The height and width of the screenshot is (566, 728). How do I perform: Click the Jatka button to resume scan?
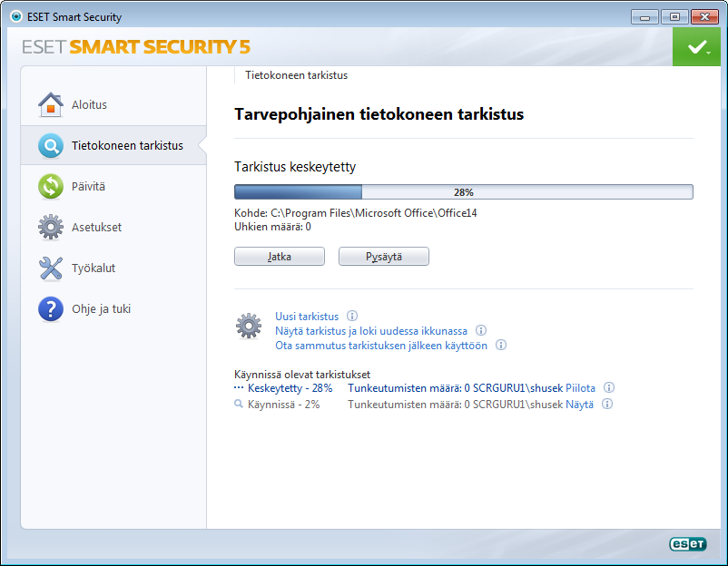pos(280,257)
